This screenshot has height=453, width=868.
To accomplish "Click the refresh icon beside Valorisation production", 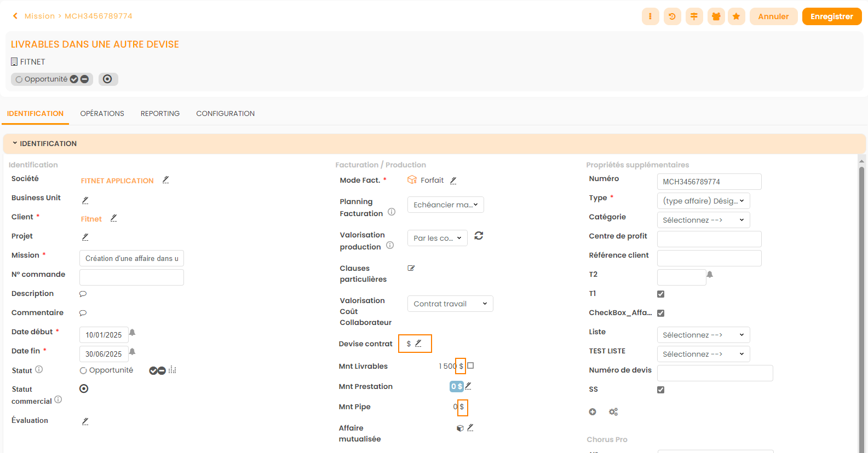I will pos(479,236).
